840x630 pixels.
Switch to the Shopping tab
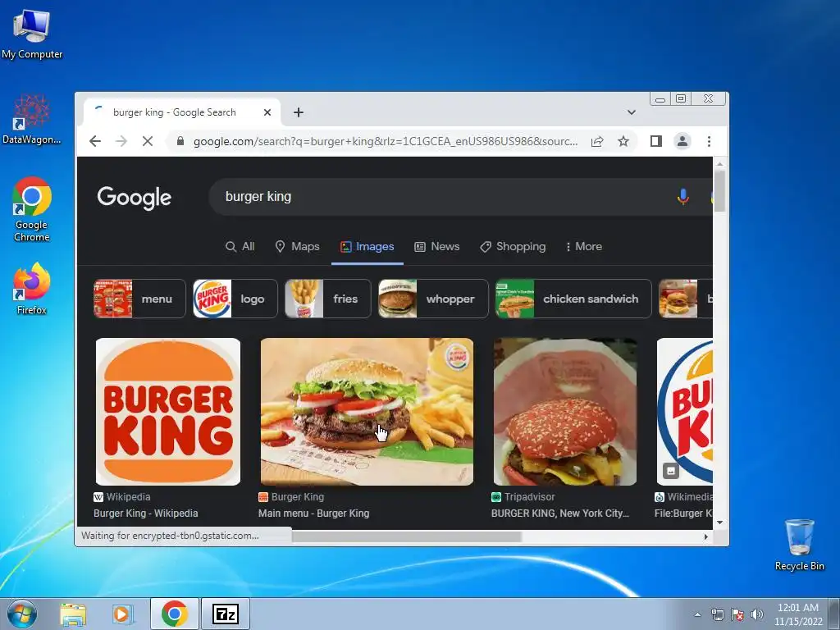pos(513,246)
